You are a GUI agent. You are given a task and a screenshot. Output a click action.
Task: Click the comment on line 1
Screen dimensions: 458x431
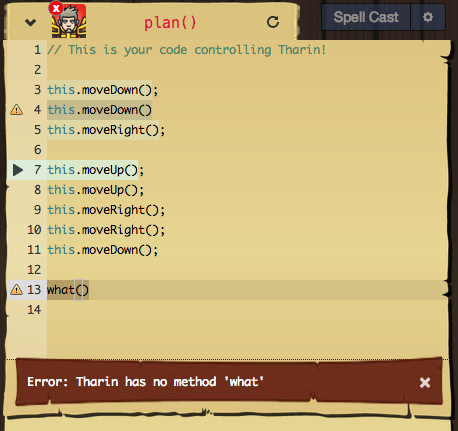coord(186,50)
